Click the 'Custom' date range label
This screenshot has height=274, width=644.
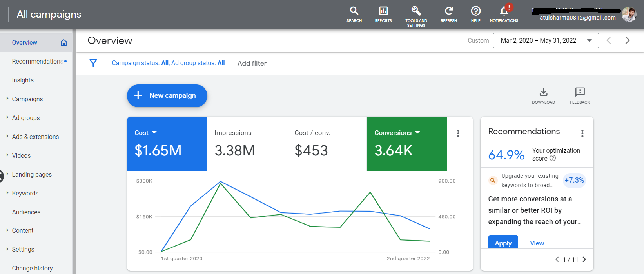[x=478, y=40]
